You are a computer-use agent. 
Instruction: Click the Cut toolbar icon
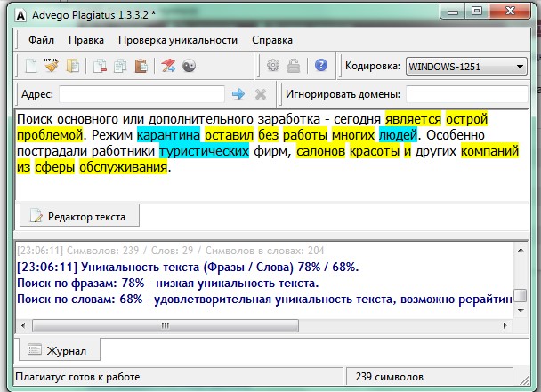pos(100,66)
